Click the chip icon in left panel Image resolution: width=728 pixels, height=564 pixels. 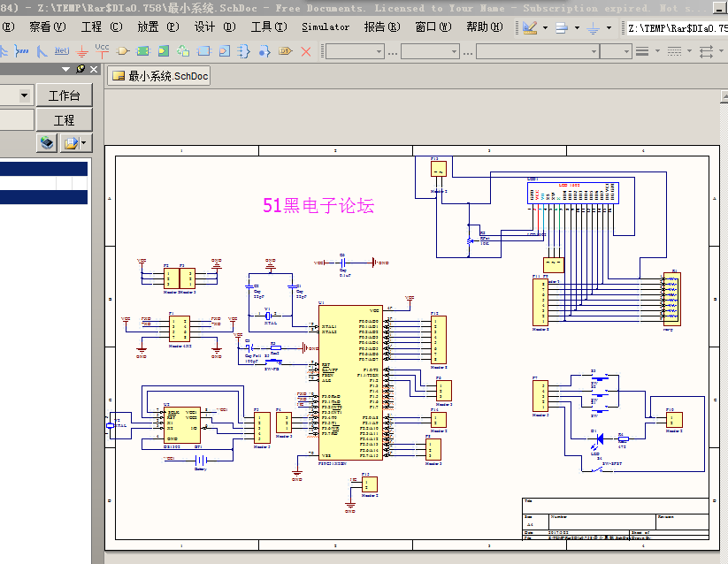47,142
